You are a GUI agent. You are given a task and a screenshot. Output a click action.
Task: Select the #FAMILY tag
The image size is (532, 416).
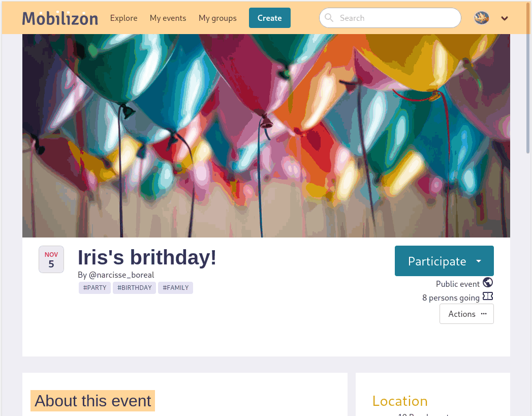(175, 288)
